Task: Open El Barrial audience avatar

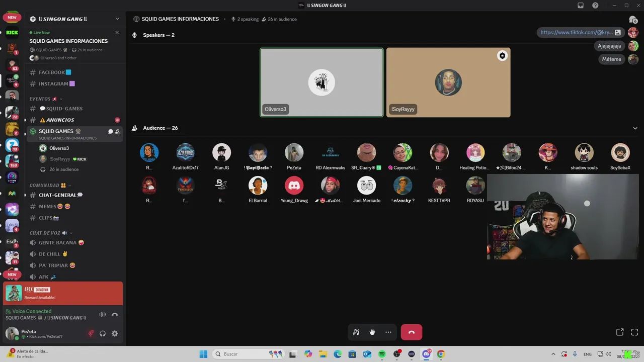Action: tap(258, 186)
